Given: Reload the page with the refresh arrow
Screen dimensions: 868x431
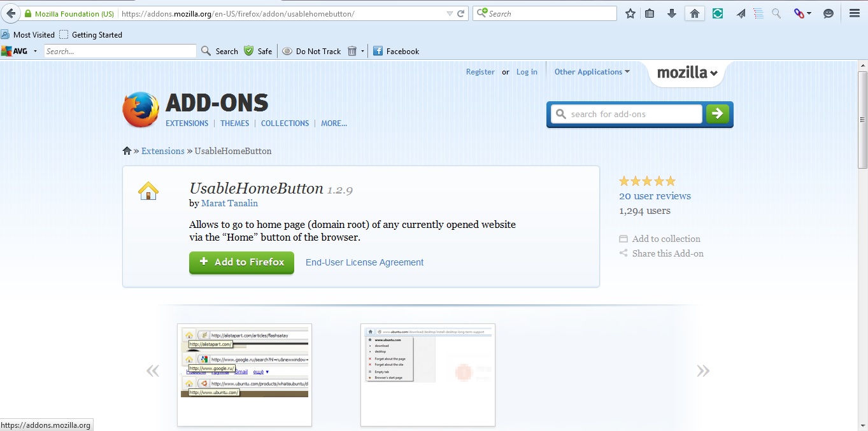Looking at the screenshot, I should pos(461,13).
